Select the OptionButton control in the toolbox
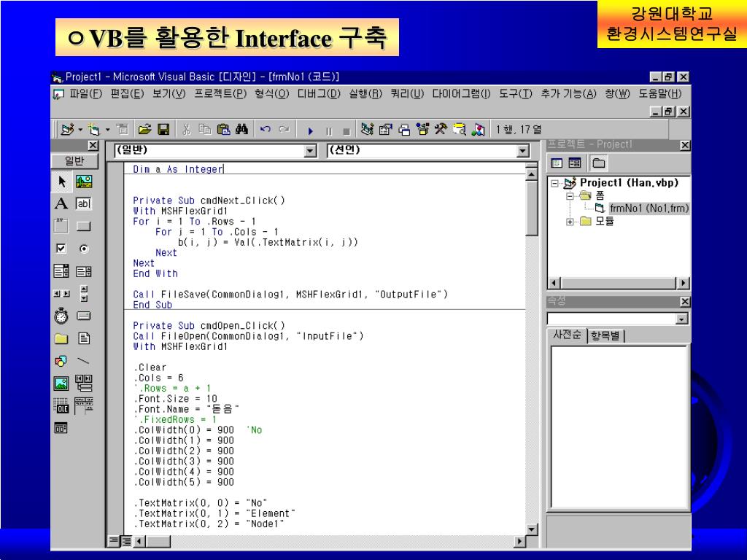The height and width of the screenshot is (560, 747). coord(84,249)
